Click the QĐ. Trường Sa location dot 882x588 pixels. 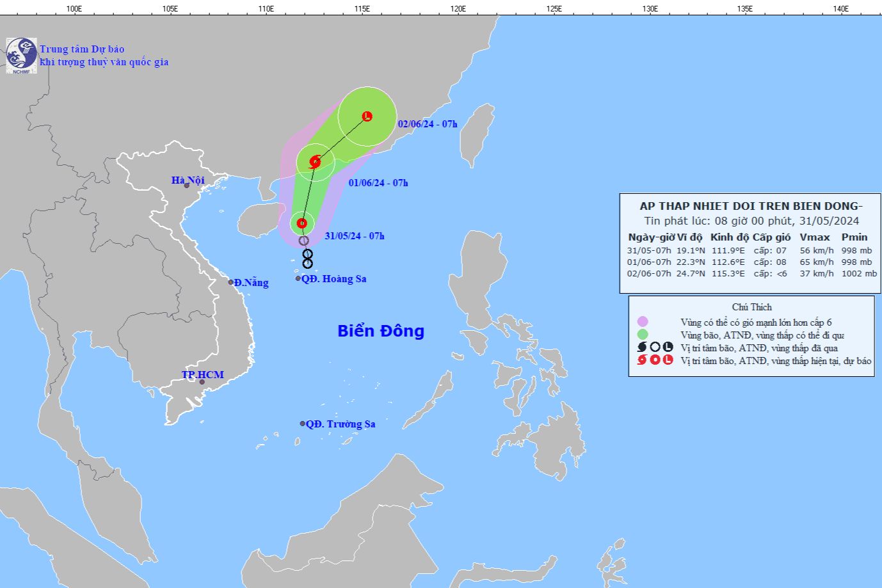303,424
